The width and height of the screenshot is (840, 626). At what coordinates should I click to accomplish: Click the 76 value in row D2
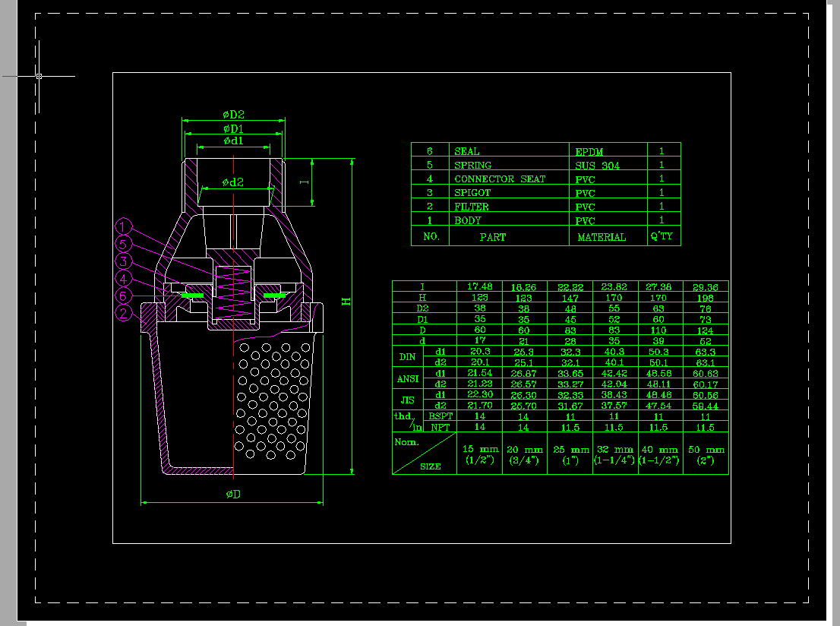pyautogui.click(x=705, y=308)
